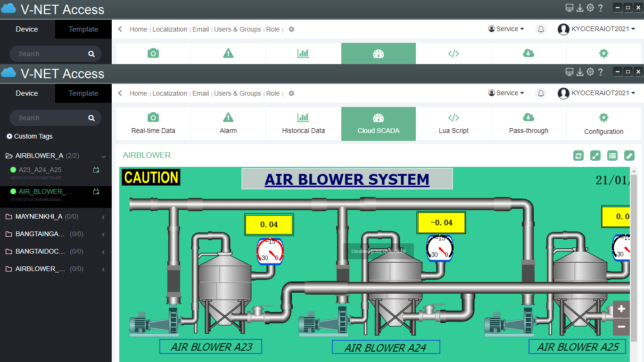Expand the SCADA view to fullscreen

point(595,156)
